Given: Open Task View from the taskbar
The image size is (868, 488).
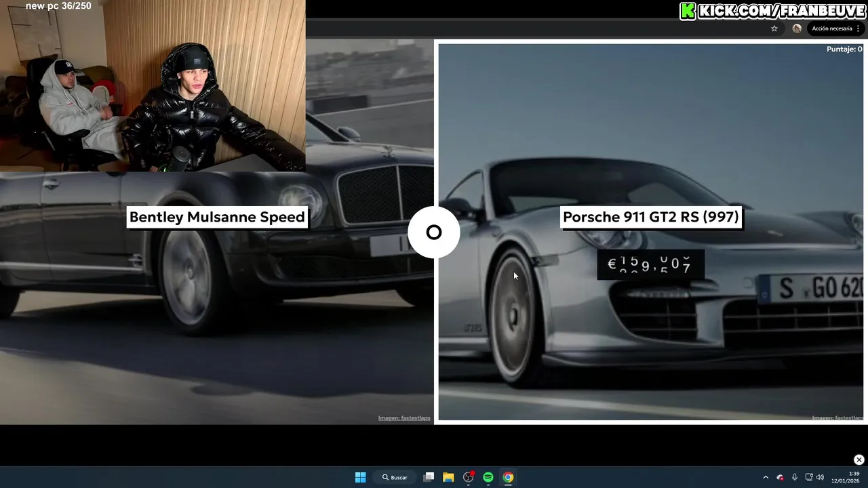Looking at the screenshot, I should [x=429, y=477].
